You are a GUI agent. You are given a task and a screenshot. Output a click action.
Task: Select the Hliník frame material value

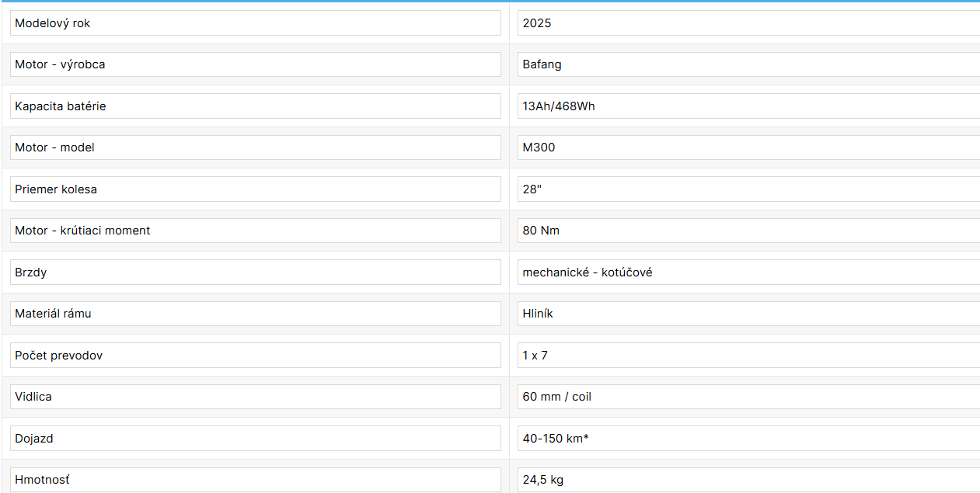click(748, 314)
